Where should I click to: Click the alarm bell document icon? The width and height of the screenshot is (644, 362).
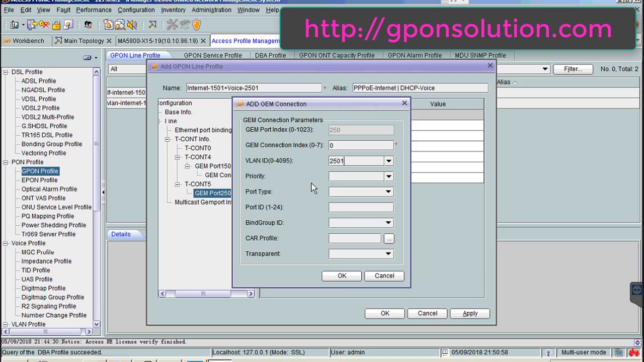[108, 25]
